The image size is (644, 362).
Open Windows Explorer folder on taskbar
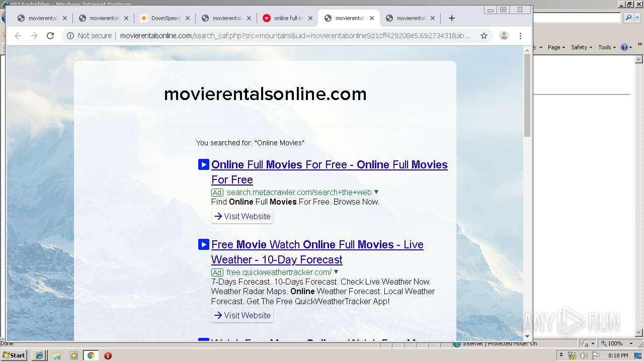point(57,355)
